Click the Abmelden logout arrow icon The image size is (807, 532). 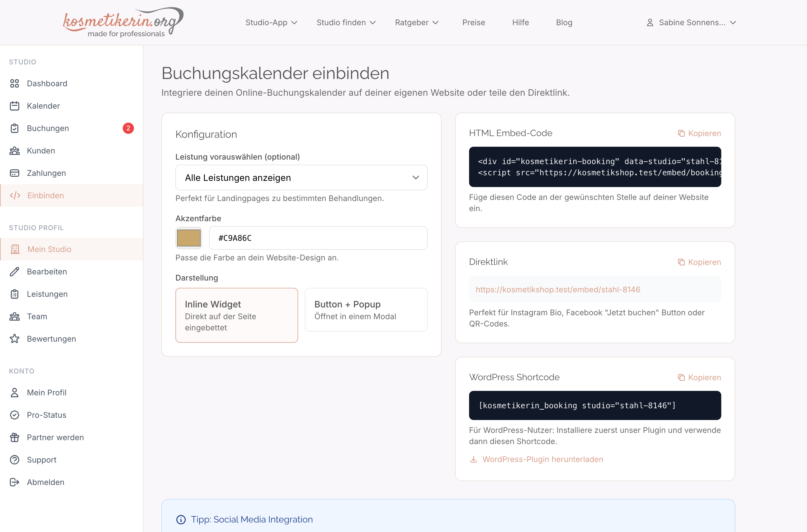pos(15,482)
